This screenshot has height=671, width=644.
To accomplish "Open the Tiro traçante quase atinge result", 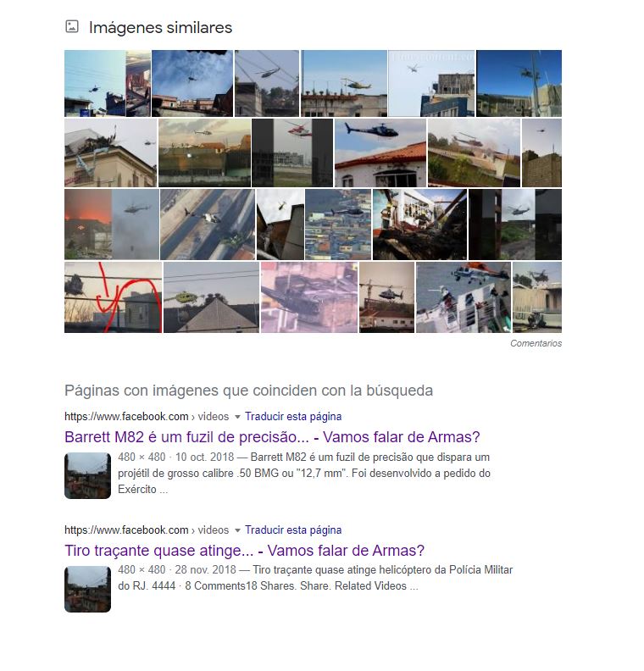I will pos(244,551).
